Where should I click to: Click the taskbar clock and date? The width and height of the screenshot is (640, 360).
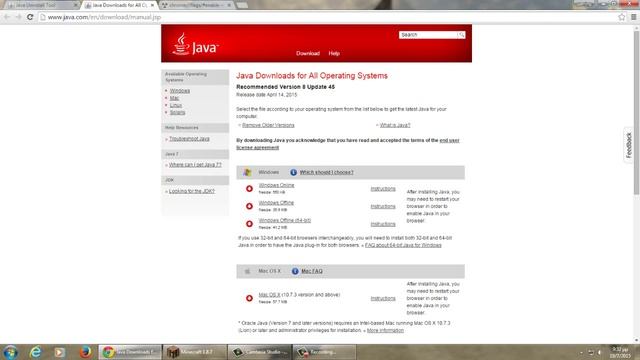click(620, 352)
